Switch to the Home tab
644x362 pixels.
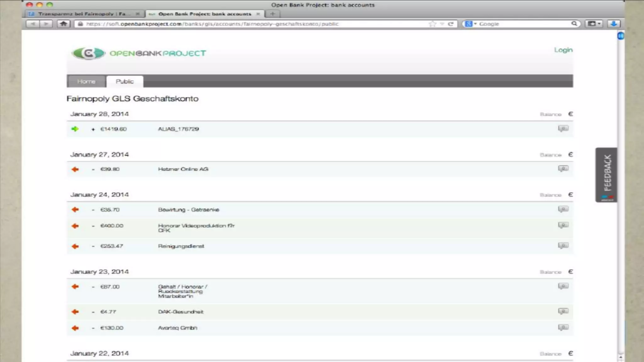86,81
